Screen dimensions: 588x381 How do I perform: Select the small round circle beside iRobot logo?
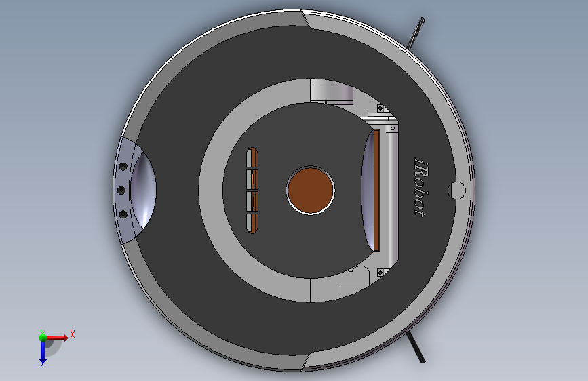456,190
